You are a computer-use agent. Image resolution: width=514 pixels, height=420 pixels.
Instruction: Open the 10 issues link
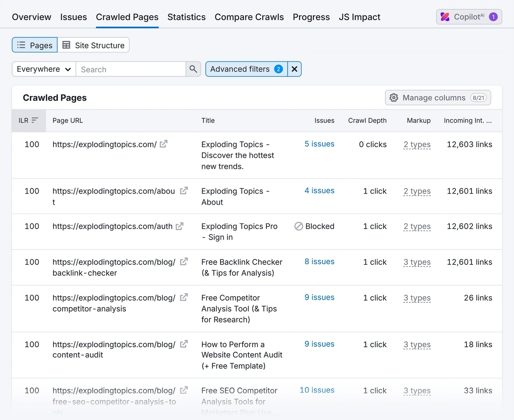317,390
